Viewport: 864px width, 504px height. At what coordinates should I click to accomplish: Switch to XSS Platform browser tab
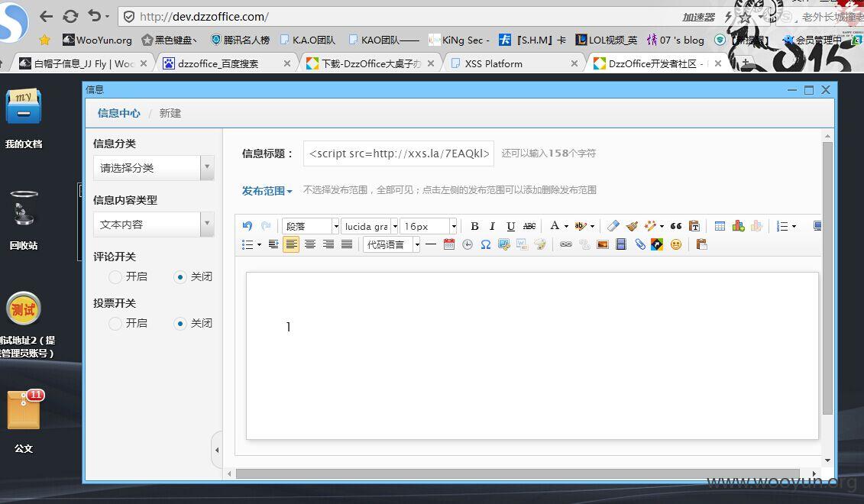(514, 64)
